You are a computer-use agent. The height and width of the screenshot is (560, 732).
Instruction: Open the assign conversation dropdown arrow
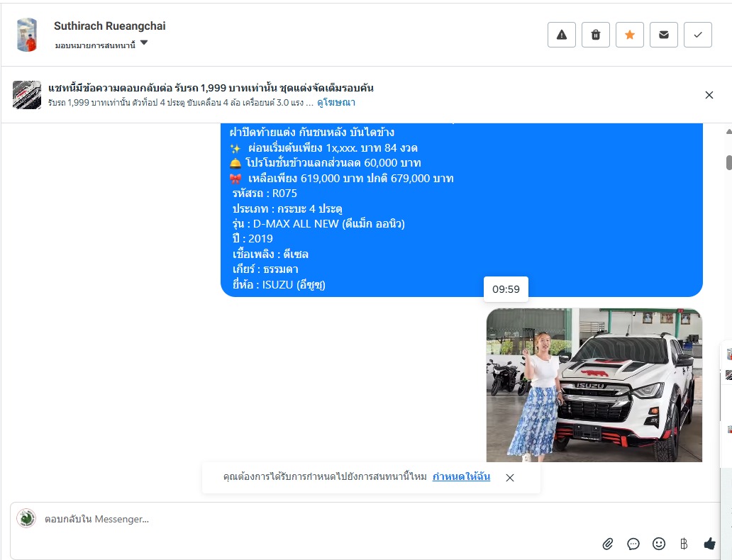[x=144, y=43]
